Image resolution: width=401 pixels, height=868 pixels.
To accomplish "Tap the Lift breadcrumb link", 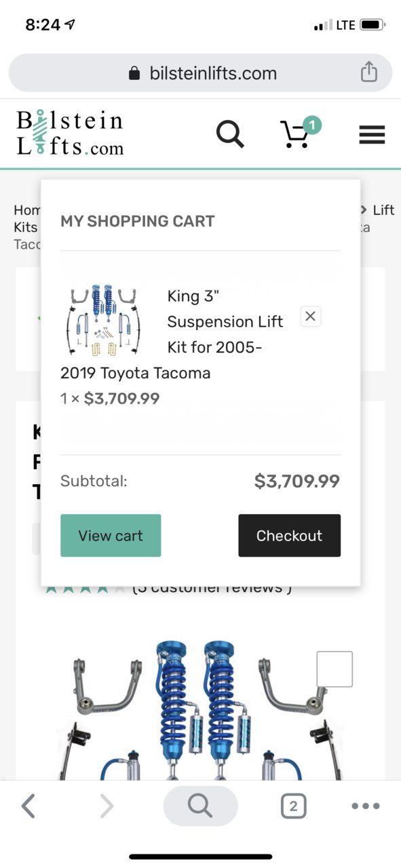I will [x=383, y=210].
